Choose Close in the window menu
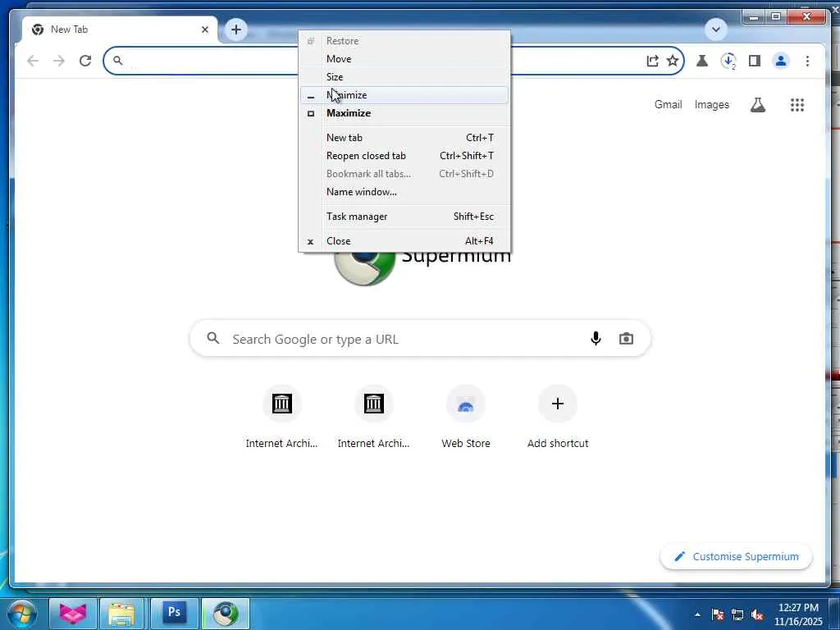 point(404,241)
